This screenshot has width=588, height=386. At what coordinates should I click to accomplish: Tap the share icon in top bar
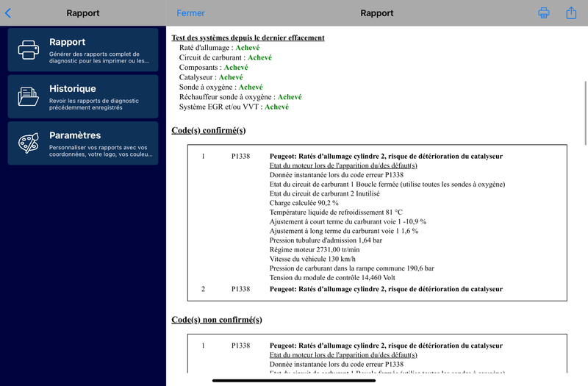coord(571,12)
